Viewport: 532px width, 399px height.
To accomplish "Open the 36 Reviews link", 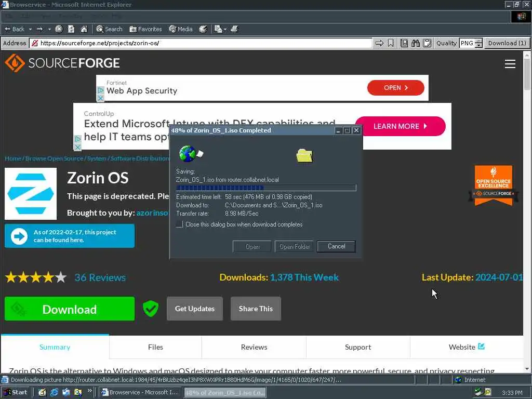I will (100, 277).
